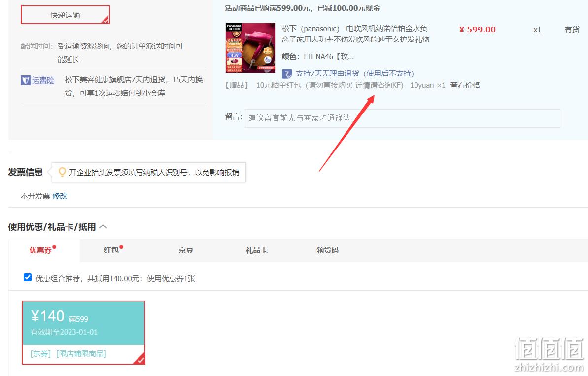The image size is (588, 376).
Task: Click the 有效期至2023-01-01 coupon validity text
Action: click(64, 332)
